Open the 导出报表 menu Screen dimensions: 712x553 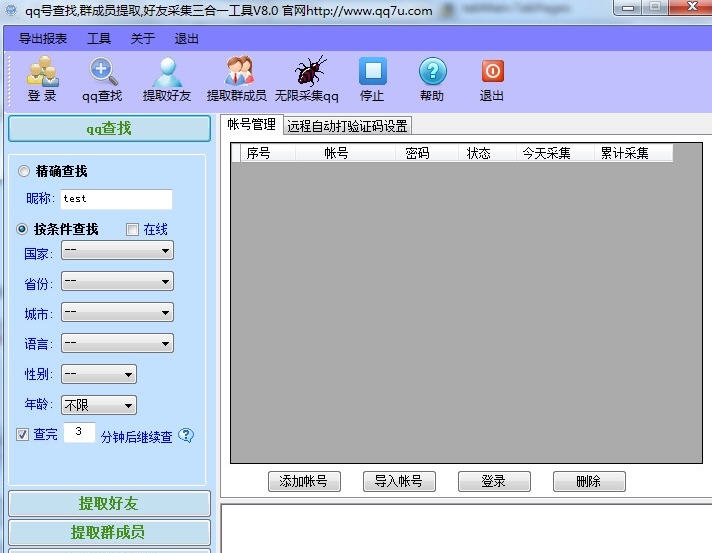(43, 39)
